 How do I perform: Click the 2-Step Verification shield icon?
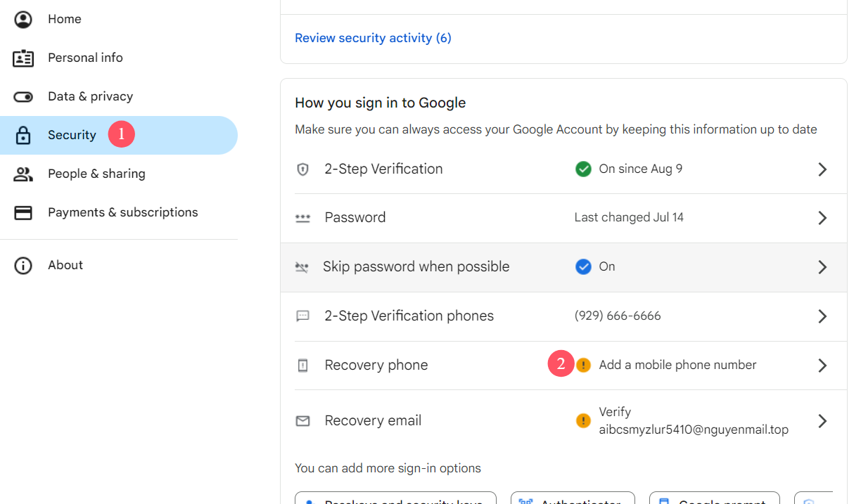click(302, 169)
